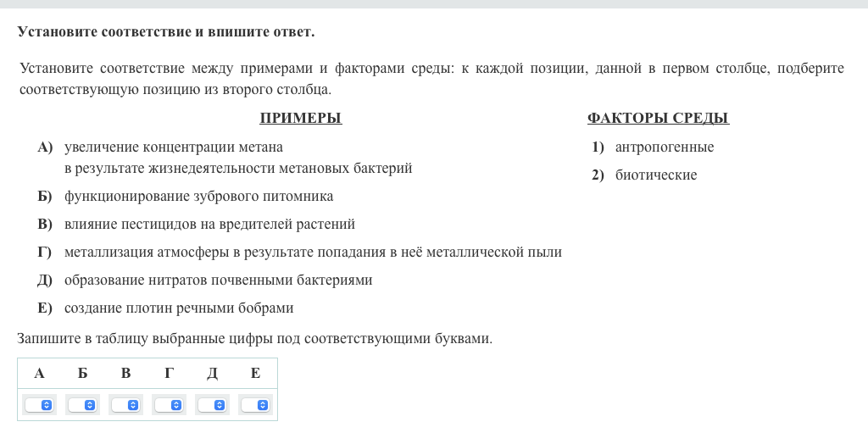868x444 pixels.
Task: Select example В text about pesticides
Action: click(209, 225)
